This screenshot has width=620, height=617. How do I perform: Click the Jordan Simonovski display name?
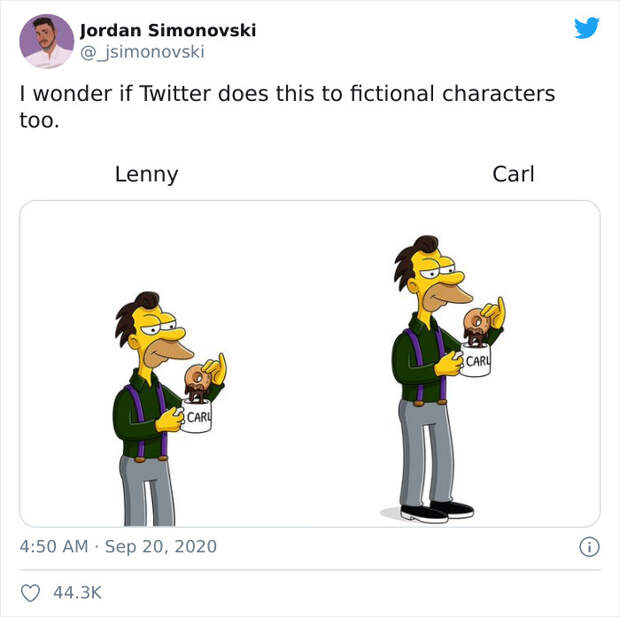168,30
